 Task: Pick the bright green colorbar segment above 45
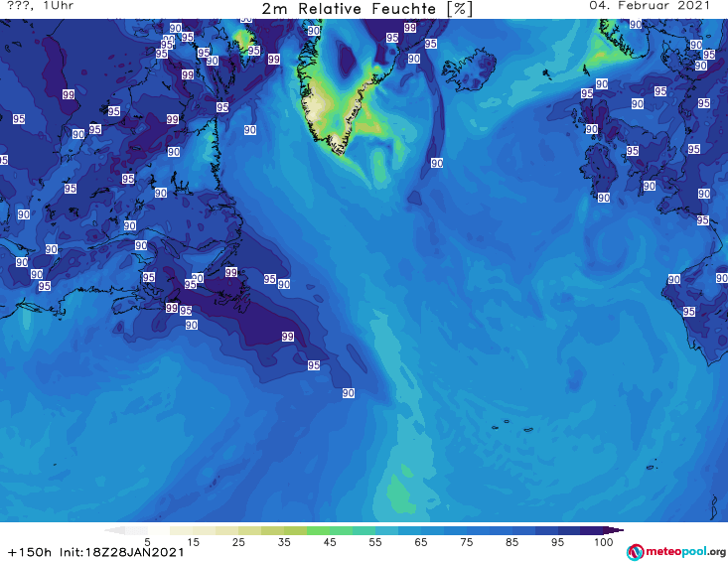[x=318, y=530]
